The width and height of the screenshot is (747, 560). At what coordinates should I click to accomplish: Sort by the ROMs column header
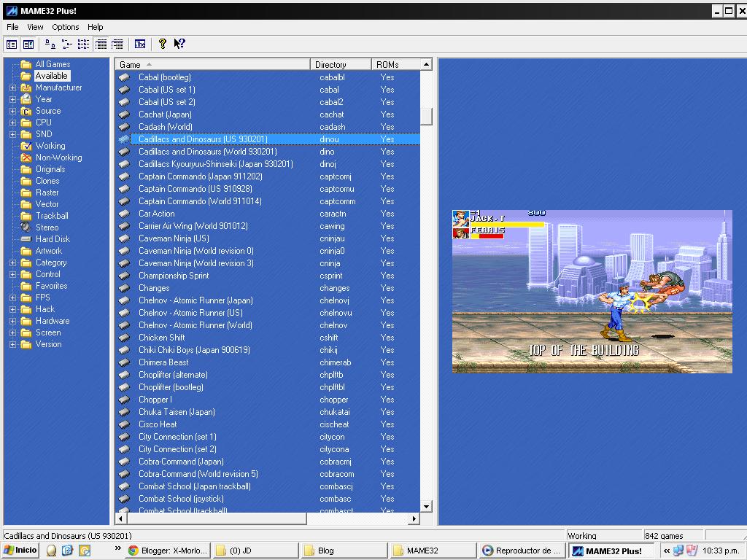tap(395, 64)
